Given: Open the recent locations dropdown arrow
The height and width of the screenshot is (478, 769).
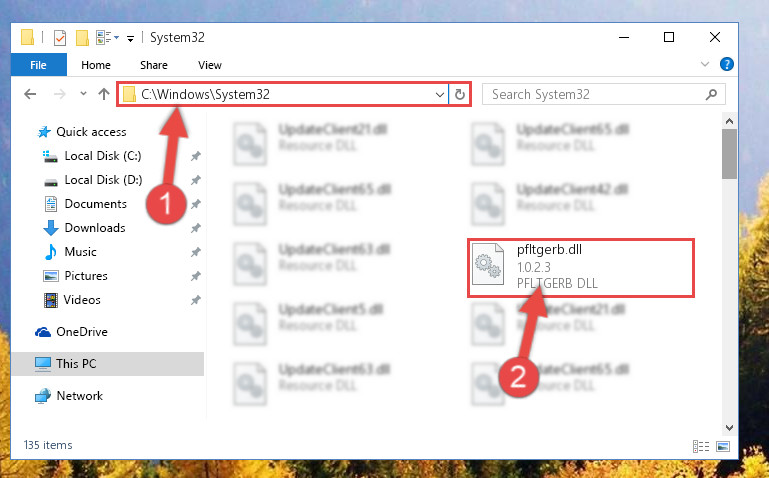Looking at the screenshot, I should [83, 94].
